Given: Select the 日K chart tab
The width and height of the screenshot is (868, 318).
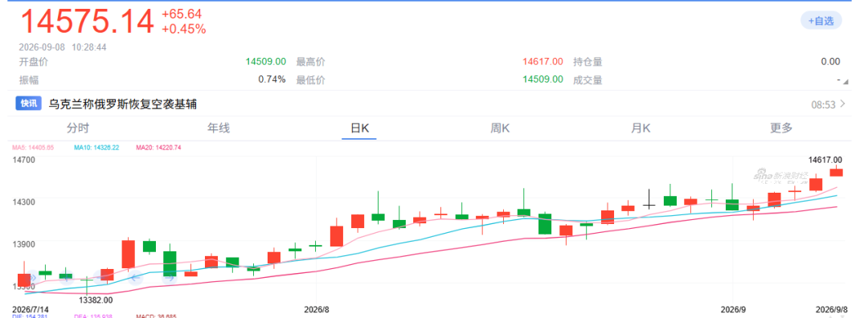Looking at the screenshot, I should [x=359, y=128].
